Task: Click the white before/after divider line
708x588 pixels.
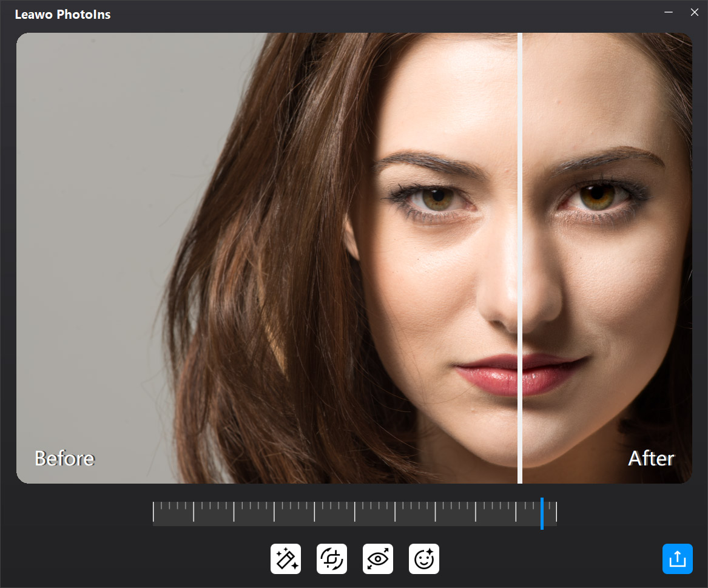Action: point(520,258)
